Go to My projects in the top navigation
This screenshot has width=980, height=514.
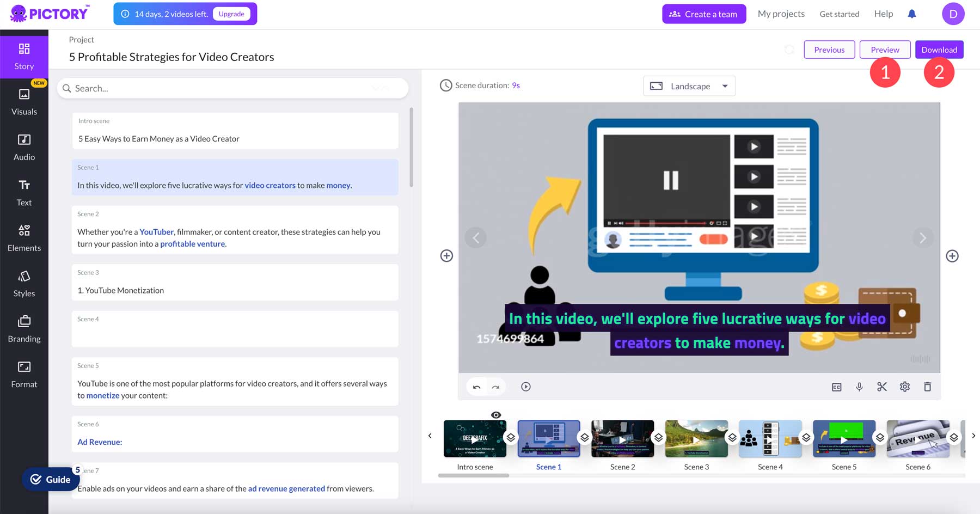pyautogui.click(x=781, y=13)
